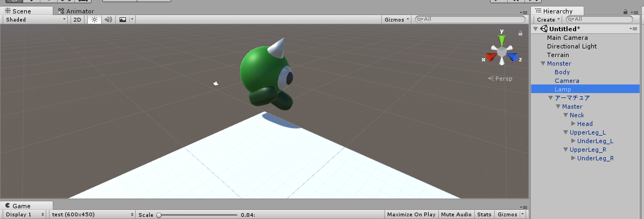
Task: Click the Hierarchy search field
Action: click(600, 19)
